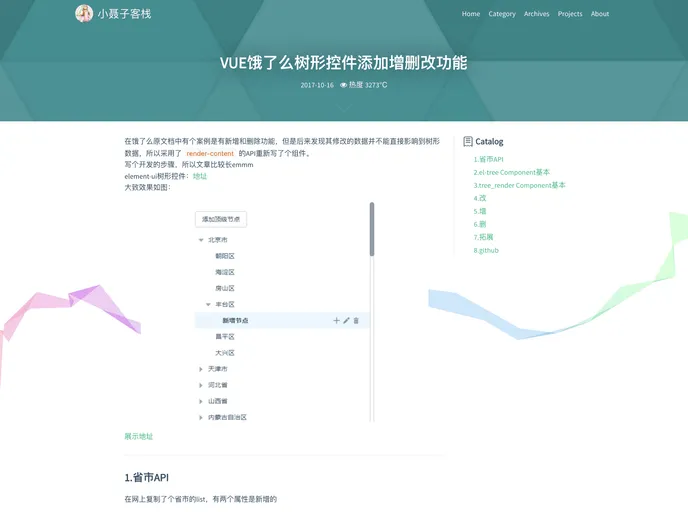Click the article title VUE饿了么树形控件添加增删改功能
Screen dimensions: 688x512
point(344,63)
